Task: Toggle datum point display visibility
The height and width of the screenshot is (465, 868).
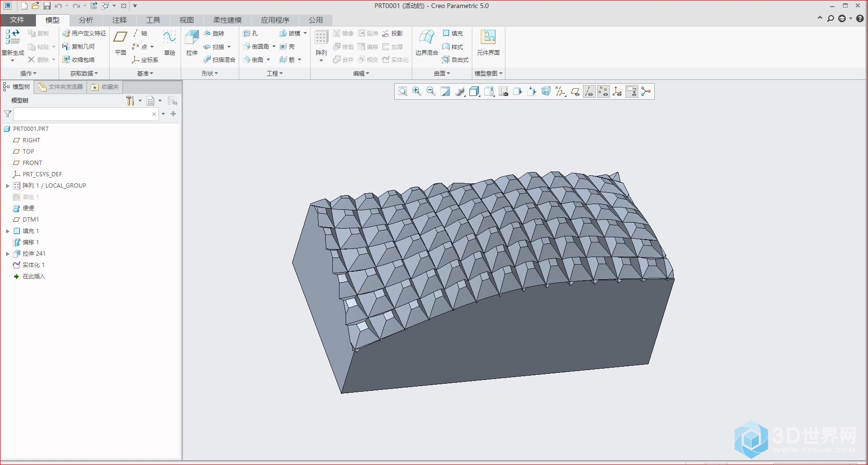Action: [x=603, y=92]
